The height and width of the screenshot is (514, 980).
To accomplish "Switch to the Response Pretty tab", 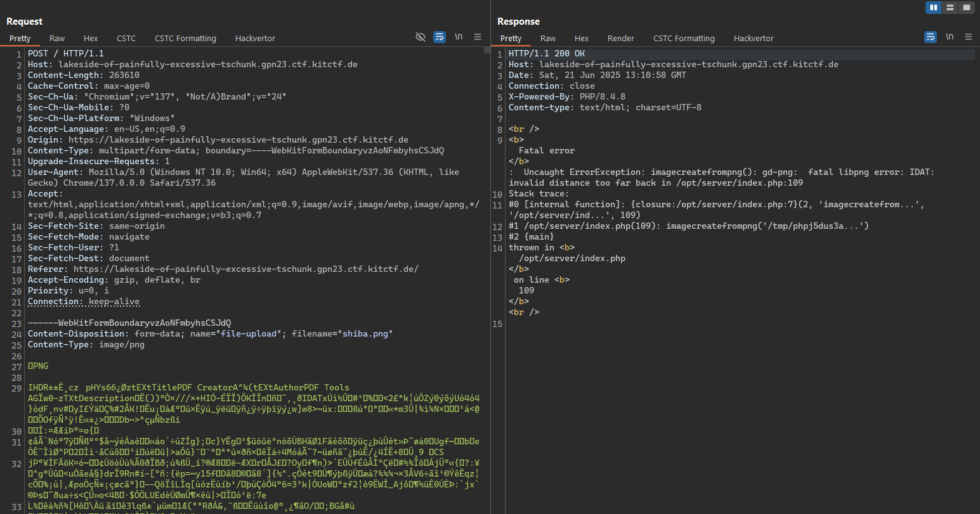I will coord(511,38).
